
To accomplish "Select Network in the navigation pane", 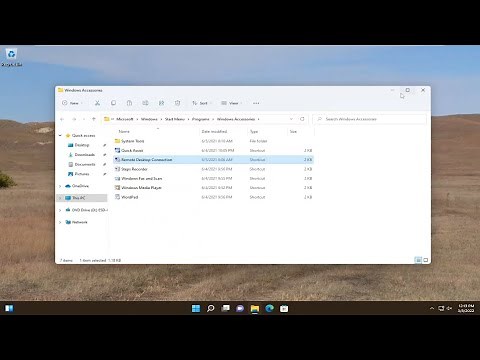I will pos(80,222).
